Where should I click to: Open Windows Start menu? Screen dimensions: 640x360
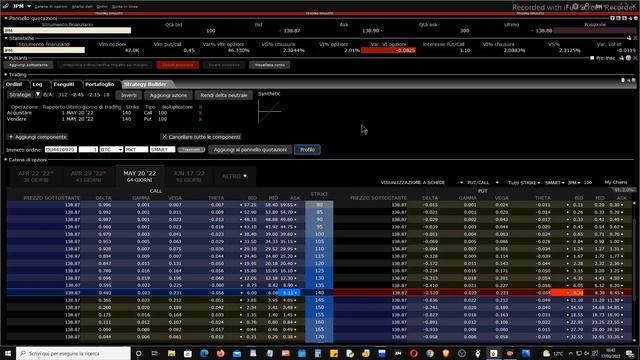[8, 353]
